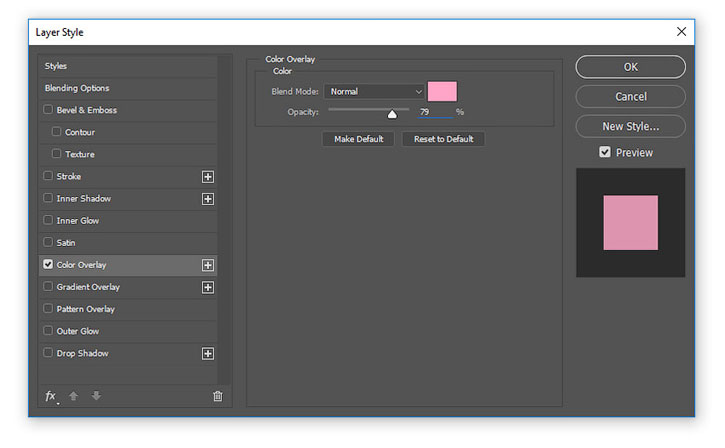Click the Make Default button
The image size is (725, 448).
coord(358,139)
